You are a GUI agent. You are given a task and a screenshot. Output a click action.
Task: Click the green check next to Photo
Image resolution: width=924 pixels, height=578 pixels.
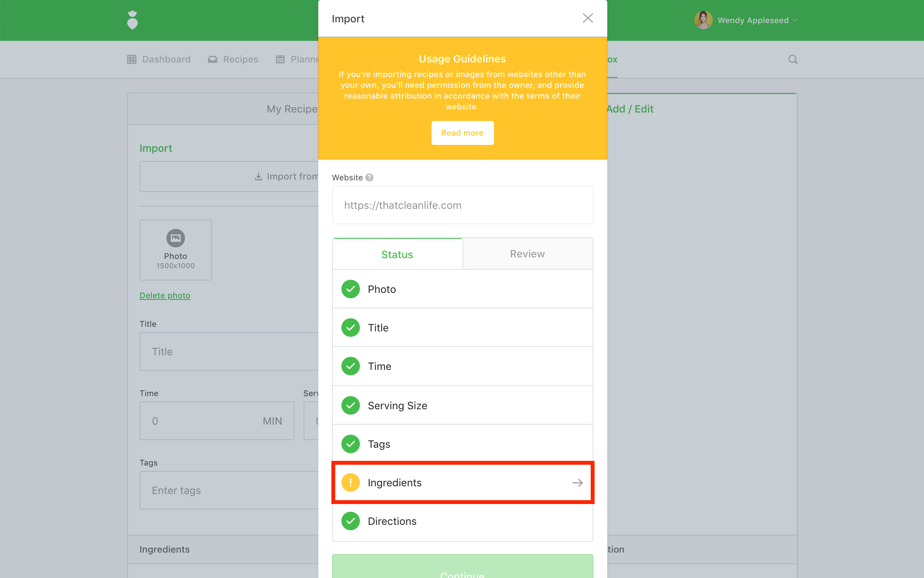(350, 289)
